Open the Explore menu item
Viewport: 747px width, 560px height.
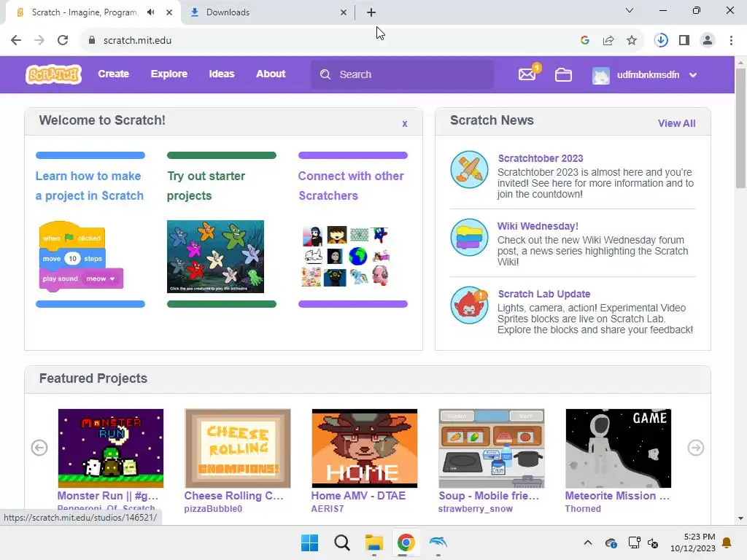[x=169, y=74]
